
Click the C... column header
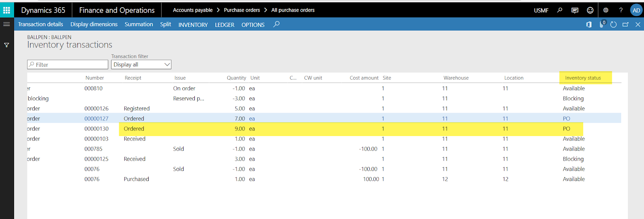pos(293,78)
